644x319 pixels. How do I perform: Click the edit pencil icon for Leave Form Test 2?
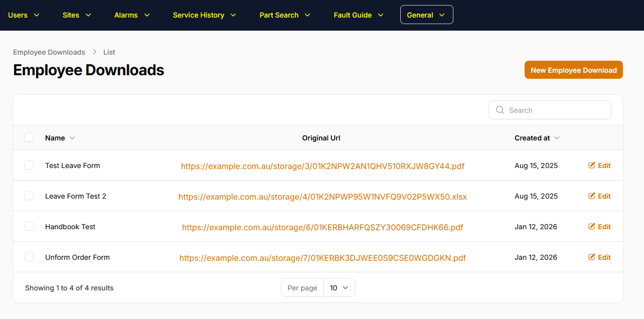592,196
